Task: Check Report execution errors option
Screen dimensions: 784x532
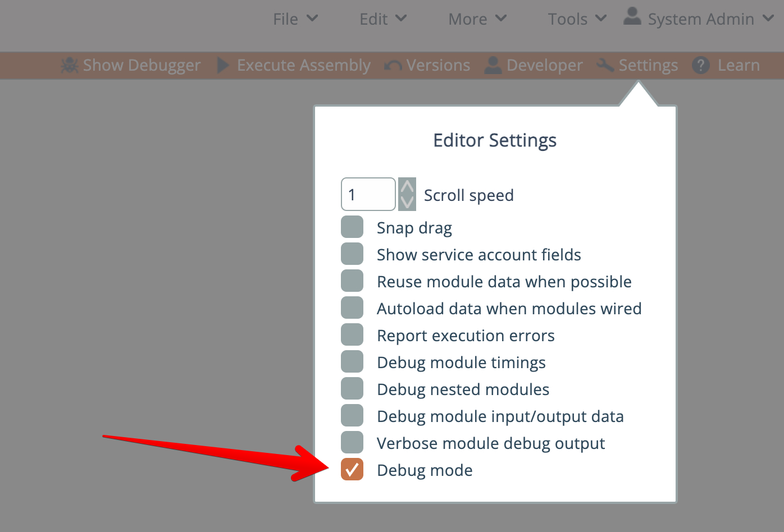Action: click(x=352, y=335)
